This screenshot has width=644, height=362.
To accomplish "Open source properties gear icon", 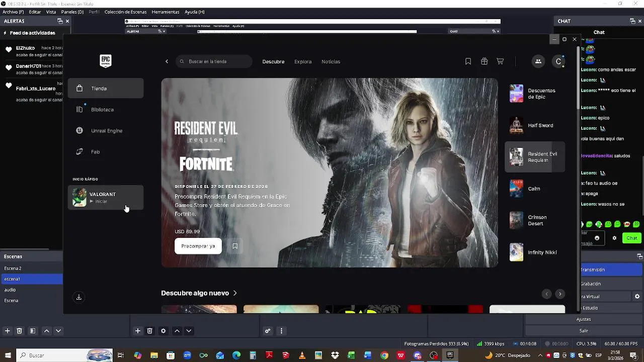I will (163, 331).
